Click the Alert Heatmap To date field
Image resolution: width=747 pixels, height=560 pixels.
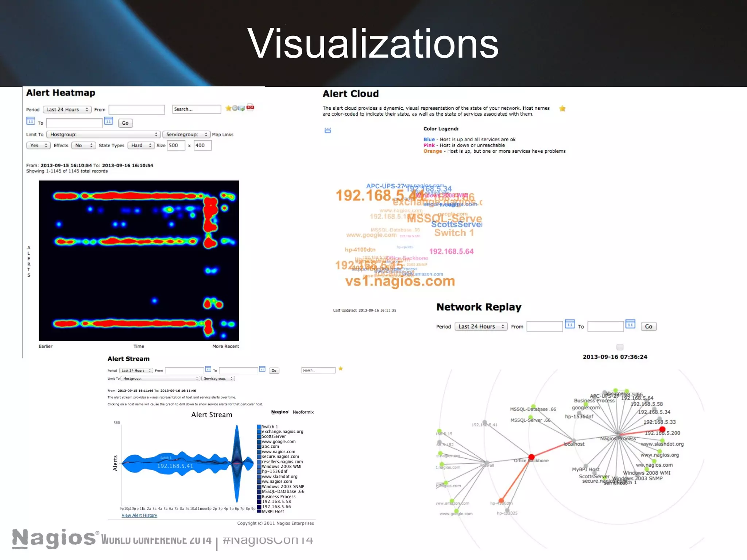coord(74,123)
